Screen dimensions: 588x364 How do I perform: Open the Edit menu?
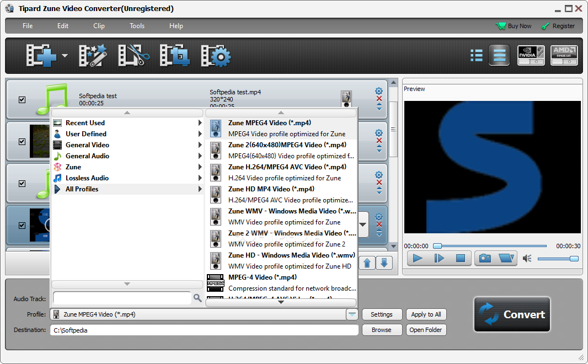pos(63,26)
